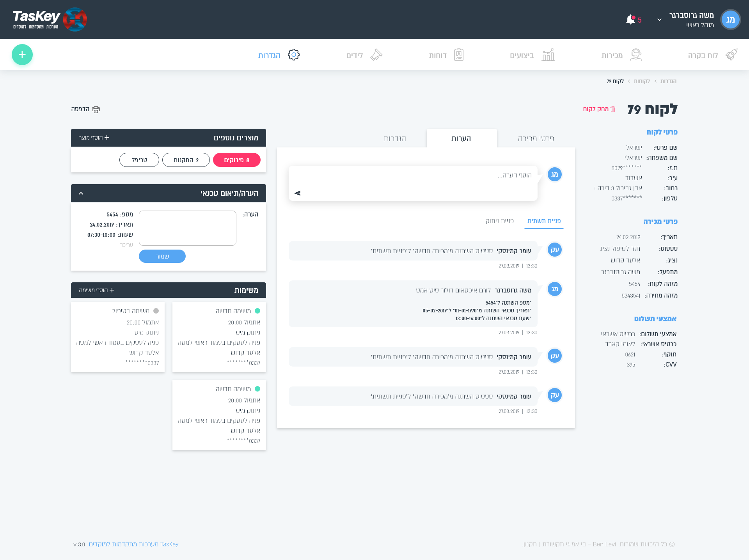Click the פרטי לקוח section heading
The height and width of the screenshot is (560, 749).
662,132
